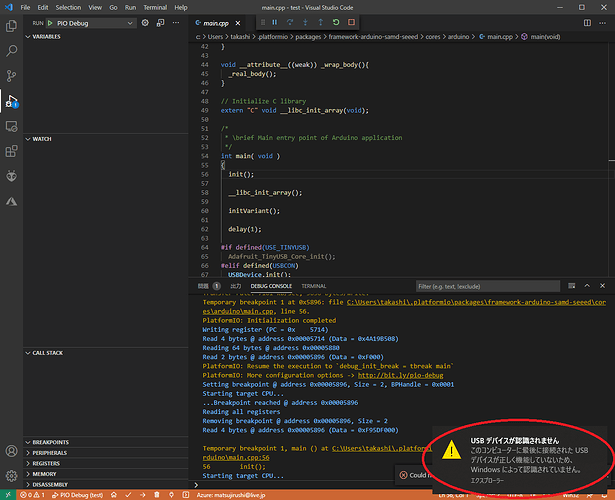Open launch.json with the gear icon
The image size is (615, 500).
pyautogui.click(x=145, y=23)
